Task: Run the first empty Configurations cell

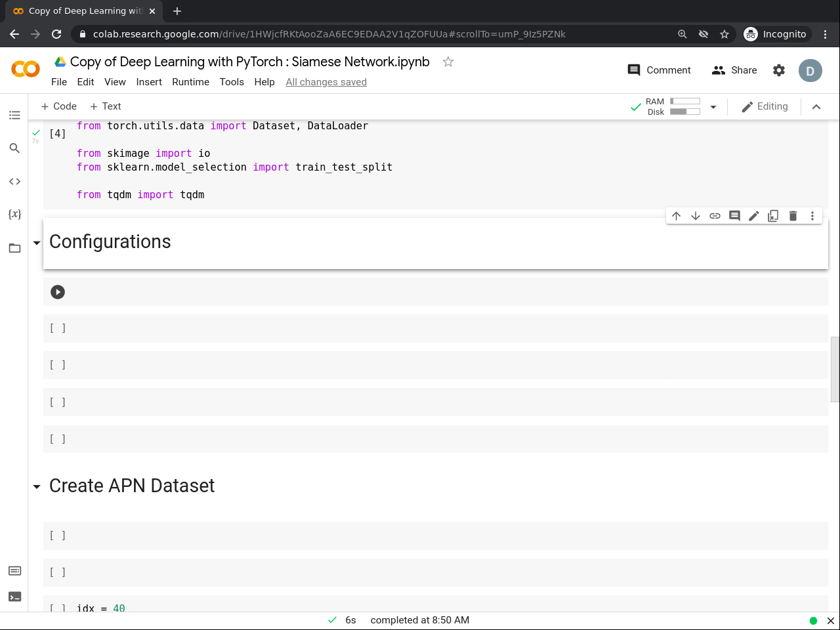Action: click(x=58, y=292)
